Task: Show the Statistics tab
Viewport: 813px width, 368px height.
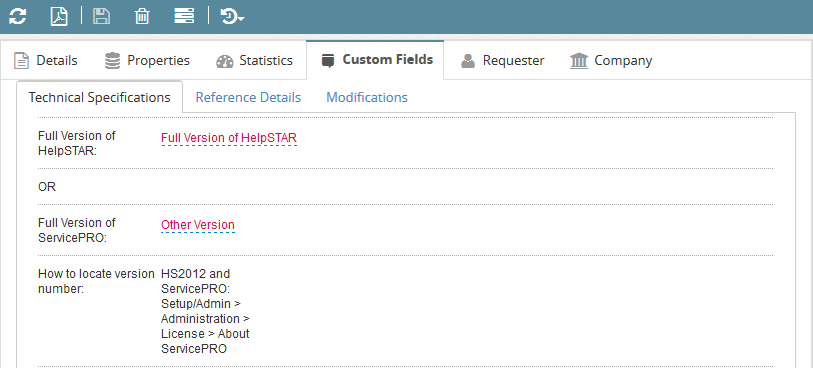Action: pos(254,61)
